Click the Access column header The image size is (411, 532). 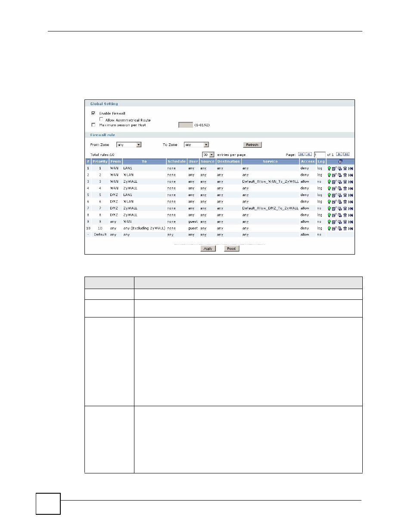pos(308,162)
